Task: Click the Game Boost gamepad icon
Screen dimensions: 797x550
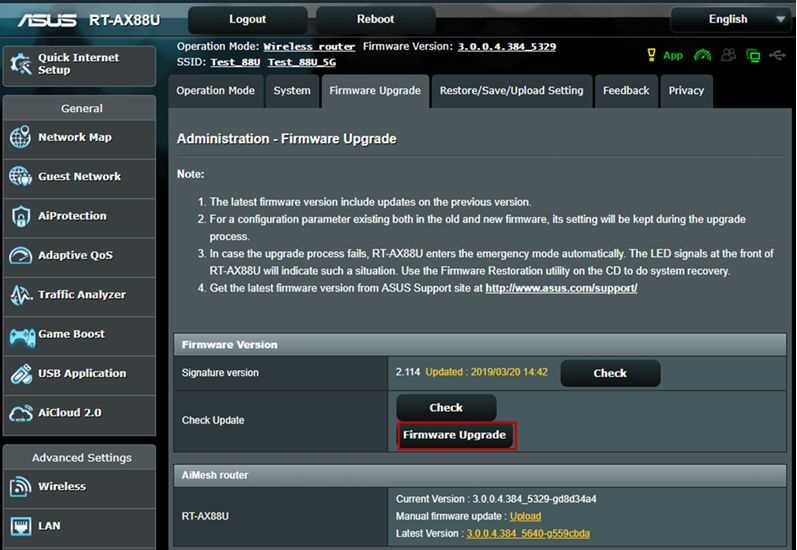Action: click(x=22, y=337)
